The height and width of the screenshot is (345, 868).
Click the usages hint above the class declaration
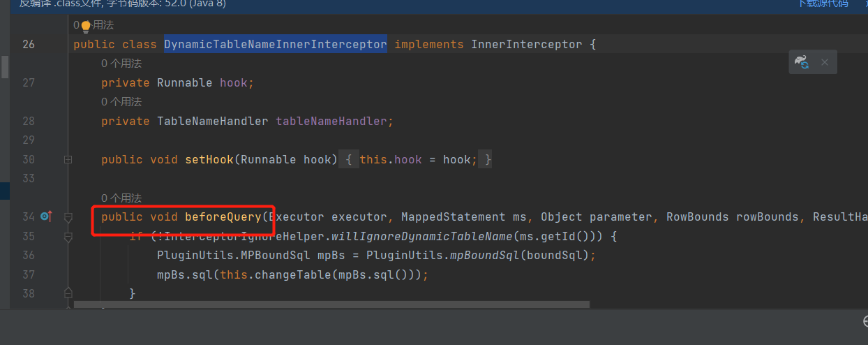click(98, 25)
